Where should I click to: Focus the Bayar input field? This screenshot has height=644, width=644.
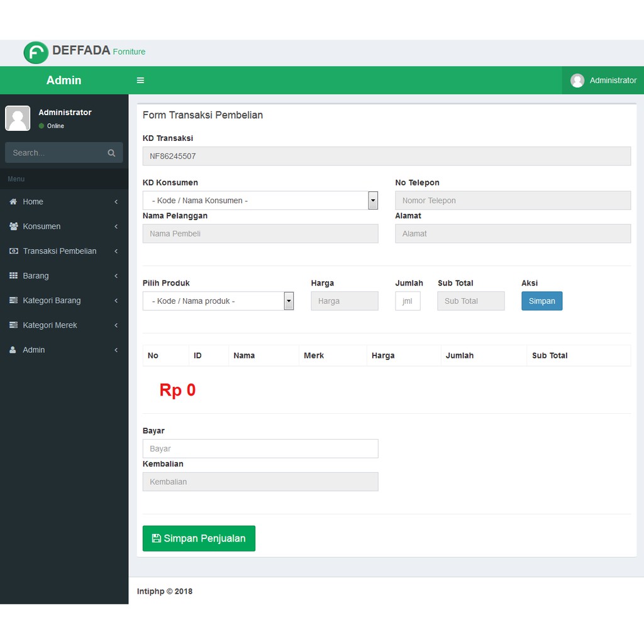pyautogui.click(x=260, y=448)
